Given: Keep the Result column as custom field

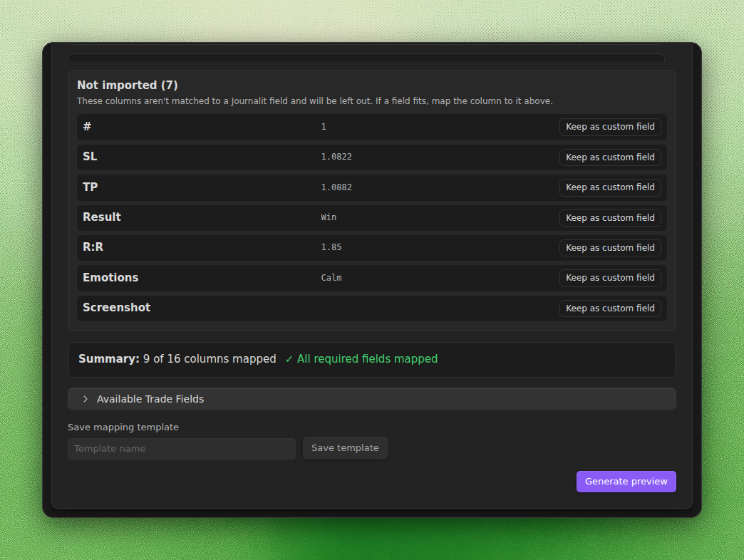Looking at the screenshot, I should (610, 217).
